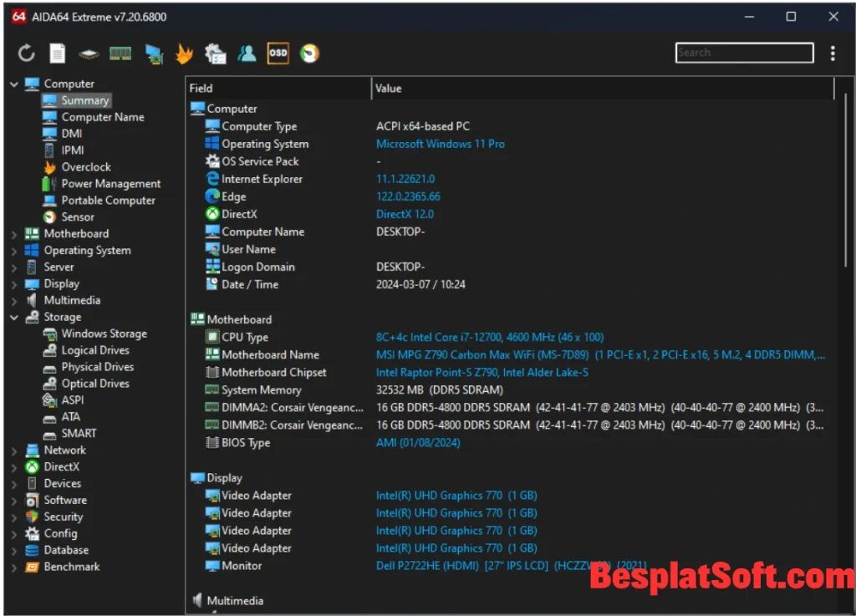The image size is (856, 616).
Task: Click the OSD panel toolbar icon
Action: [x=278, y=53]
